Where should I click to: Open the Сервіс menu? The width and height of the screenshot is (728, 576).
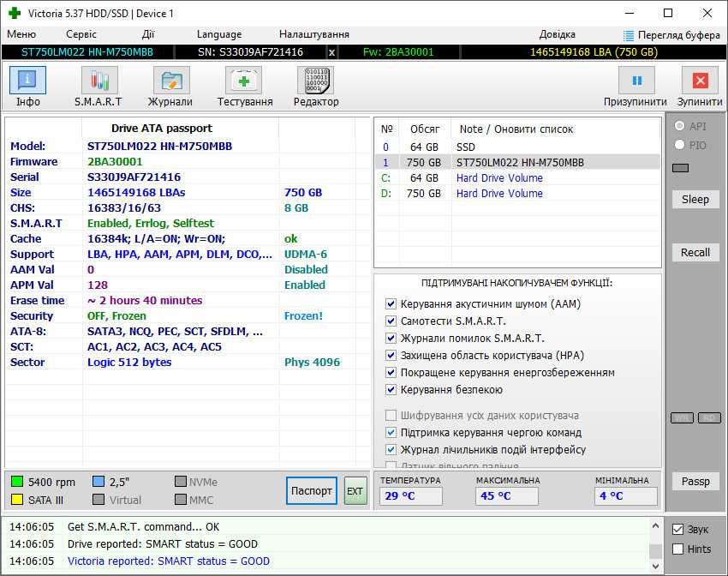[81, 34]
